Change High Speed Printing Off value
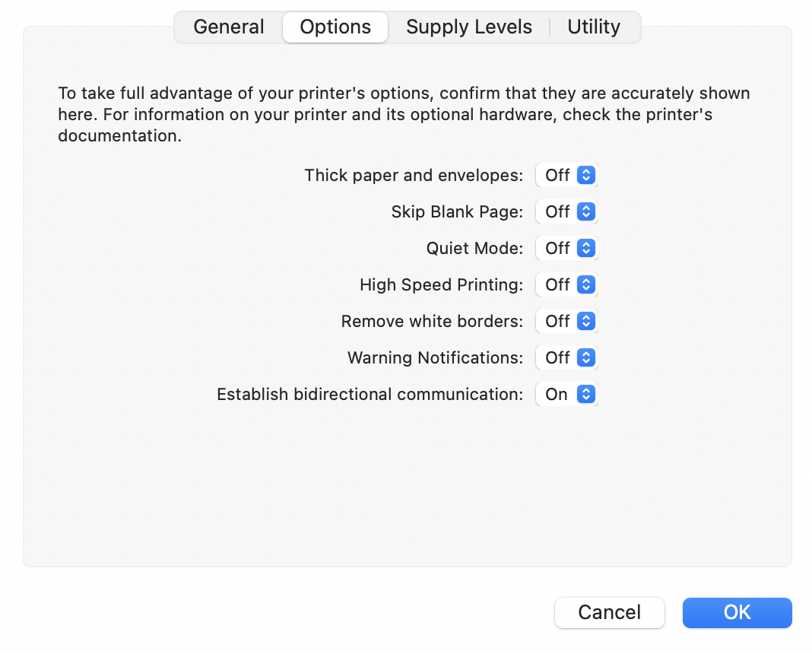812x654 pixels. [x=566, y=284]
